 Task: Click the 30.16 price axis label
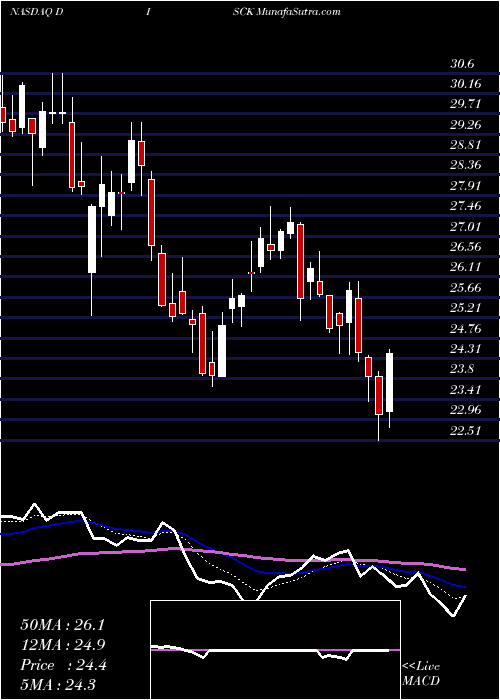coord(465,84)
